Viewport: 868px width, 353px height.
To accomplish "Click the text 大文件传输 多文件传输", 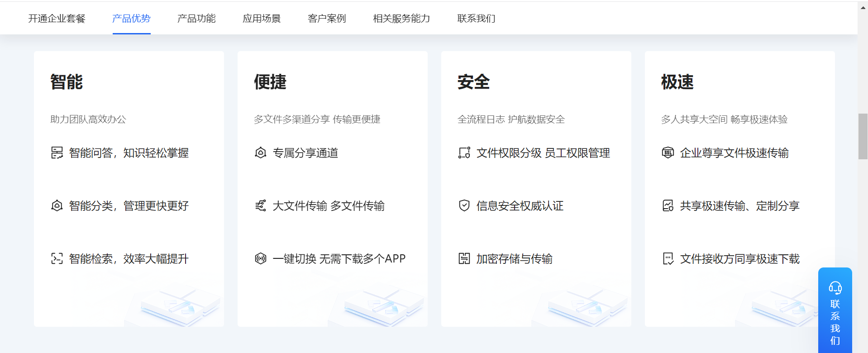I will 329,206.
